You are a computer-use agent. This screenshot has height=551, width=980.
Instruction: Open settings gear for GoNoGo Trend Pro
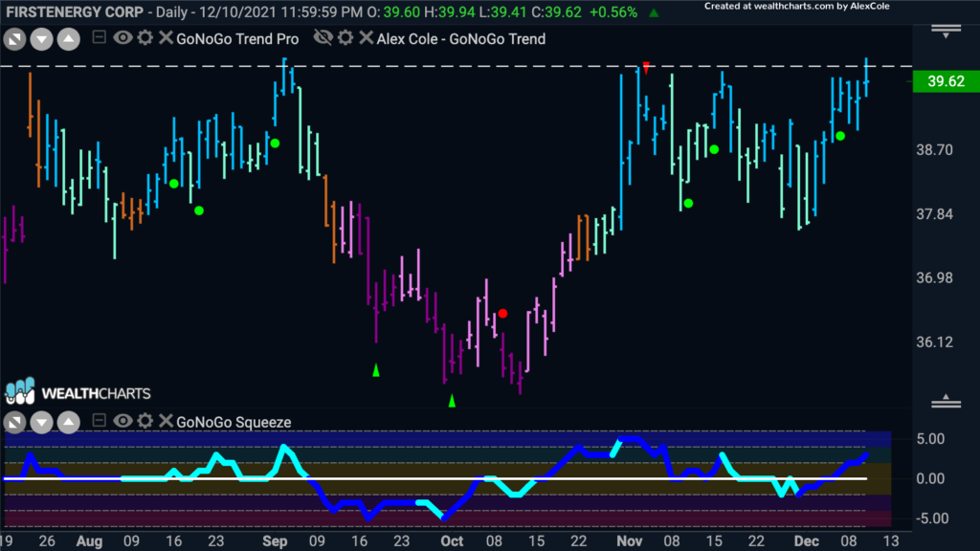(145, 37)
